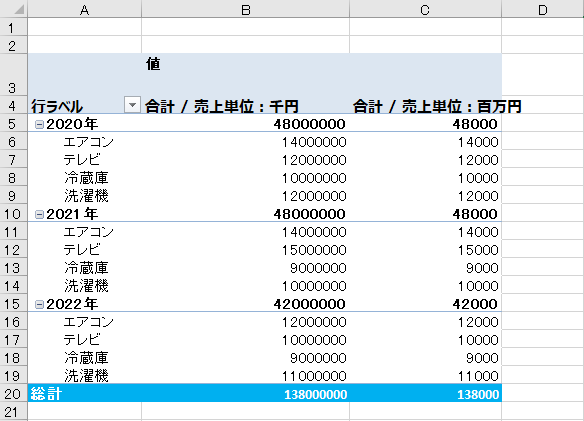The image size is (584, 421).
Task: Select column D header
Action: click(x=543, y=9)
